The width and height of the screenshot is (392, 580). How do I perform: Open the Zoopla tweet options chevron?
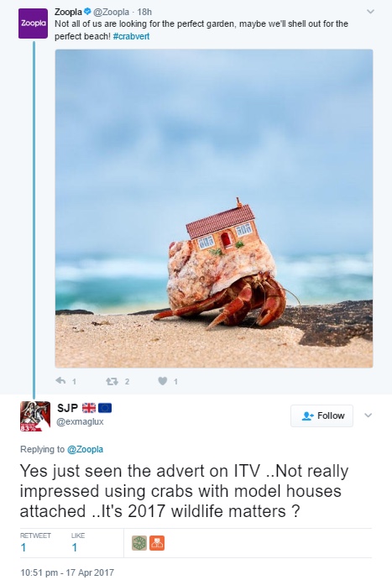(x=370, y=12)
